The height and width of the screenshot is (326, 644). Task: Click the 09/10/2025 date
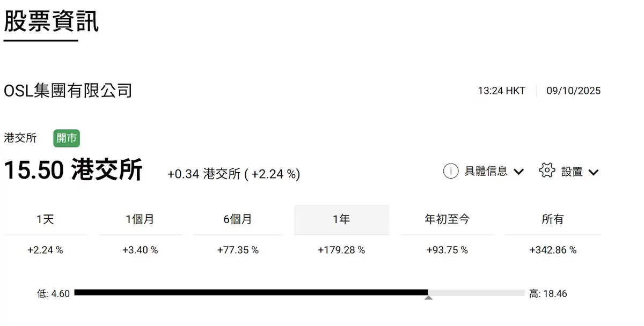[x=573, y=91]
